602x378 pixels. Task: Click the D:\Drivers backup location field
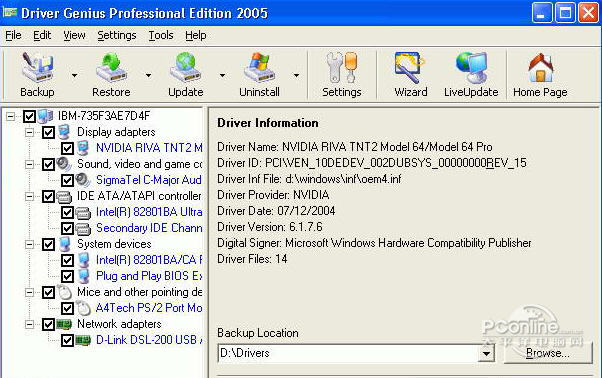(x=348, y=353)
